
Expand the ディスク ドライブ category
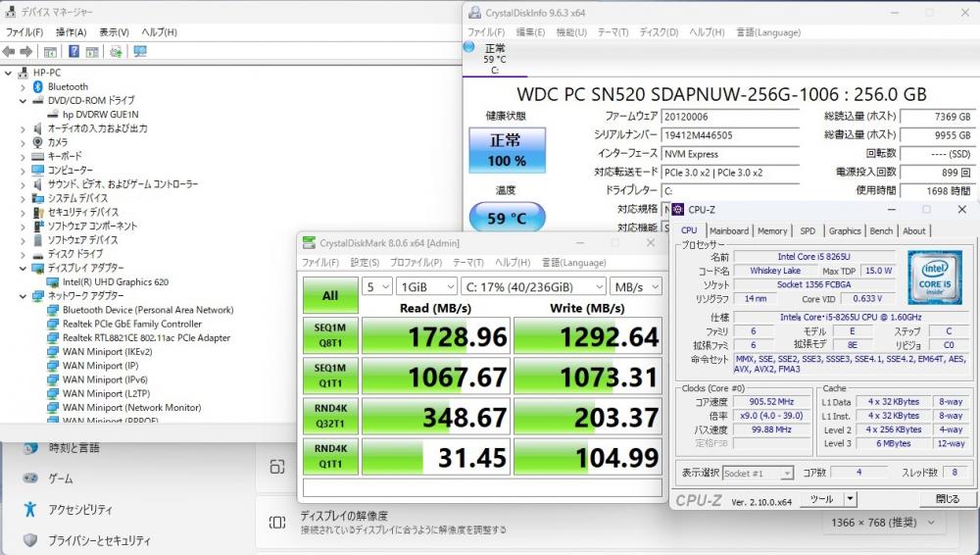click(24, 254)
